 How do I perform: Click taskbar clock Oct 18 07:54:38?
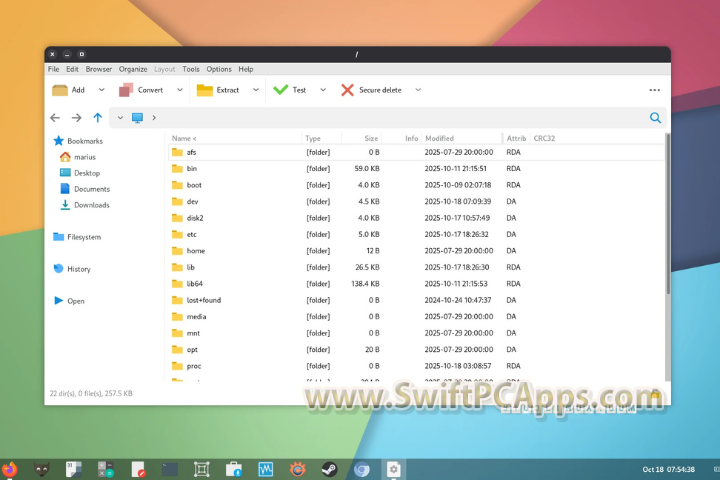tap(668, 469)
